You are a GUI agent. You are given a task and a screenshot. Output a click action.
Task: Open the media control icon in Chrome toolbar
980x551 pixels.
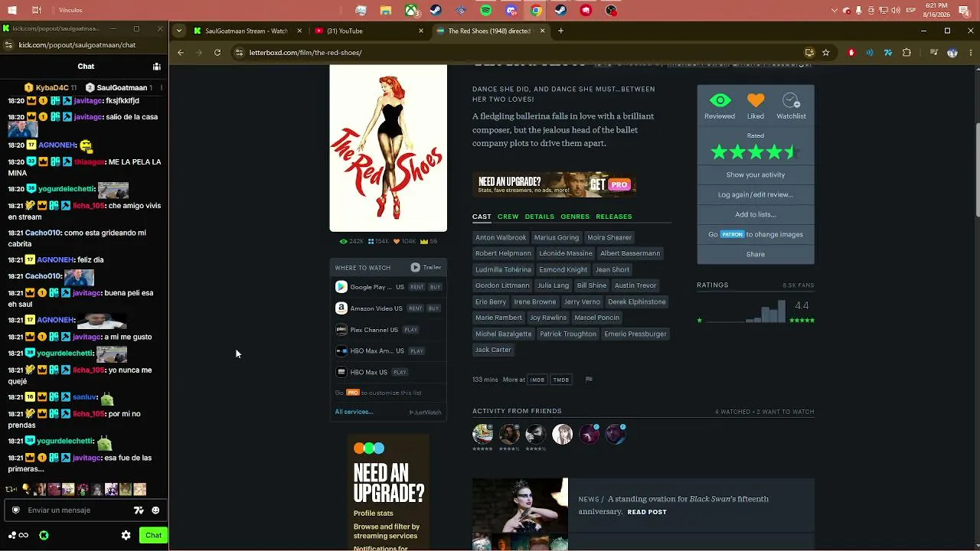(x=933, y=53)
